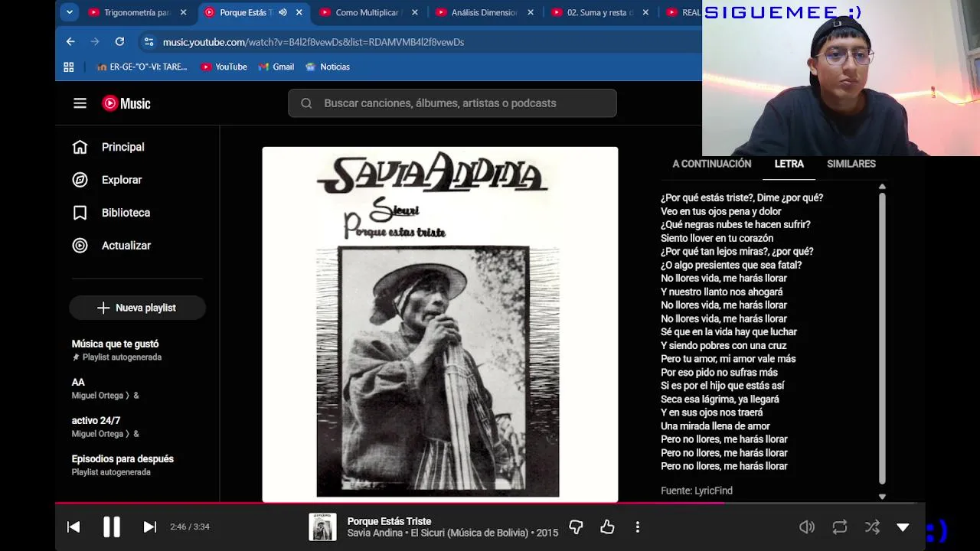Viewport: 980px width, 551px height.
Task: Click the search songs input field
Action: (x=452, y=103)
